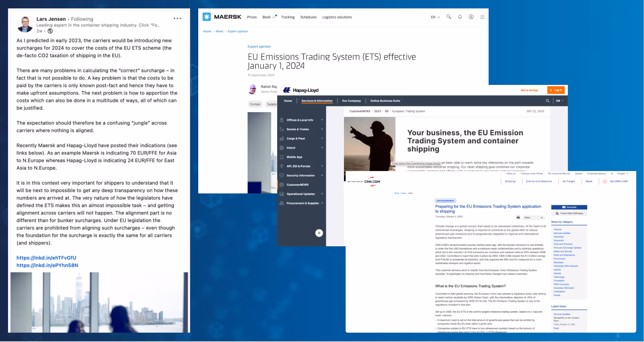This screenshot has height=342, width=644.
Task: Click the print icon on the CMA CGM article
Action: tap(518, 217)
